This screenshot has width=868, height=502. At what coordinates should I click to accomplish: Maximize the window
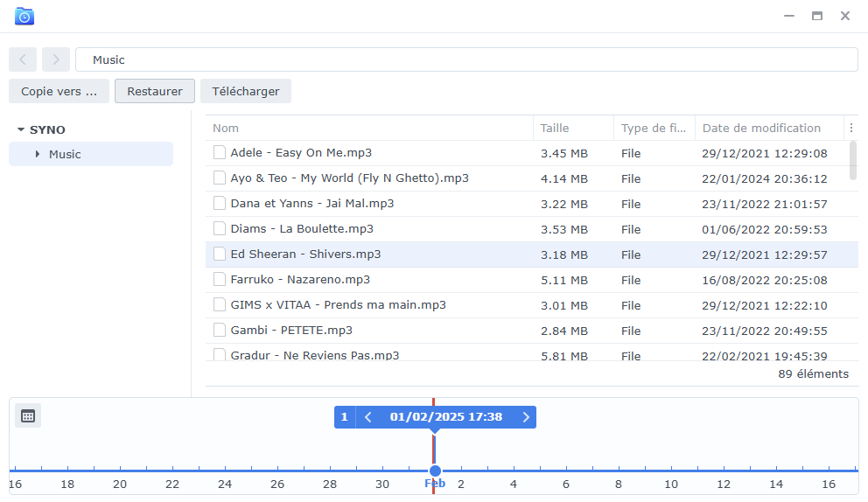pos(817,16)
